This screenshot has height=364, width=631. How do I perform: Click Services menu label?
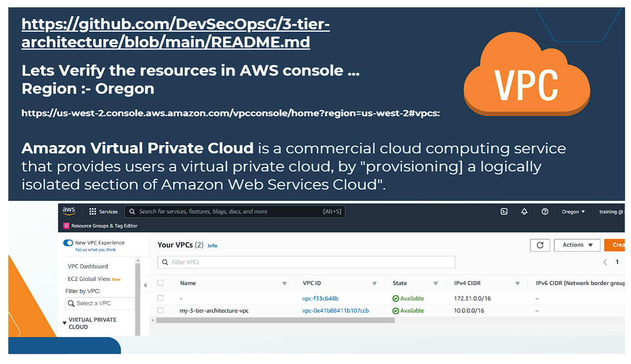109,212
